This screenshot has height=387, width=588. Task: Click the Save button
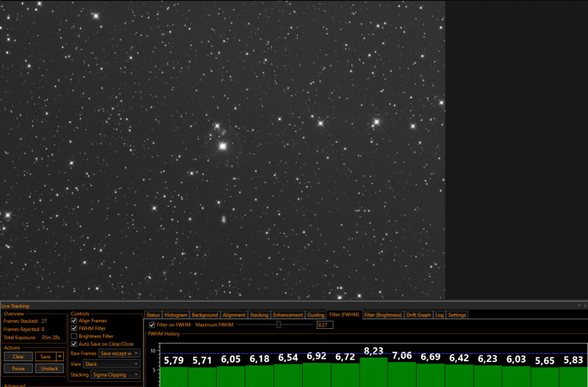(x=46, y=357)
